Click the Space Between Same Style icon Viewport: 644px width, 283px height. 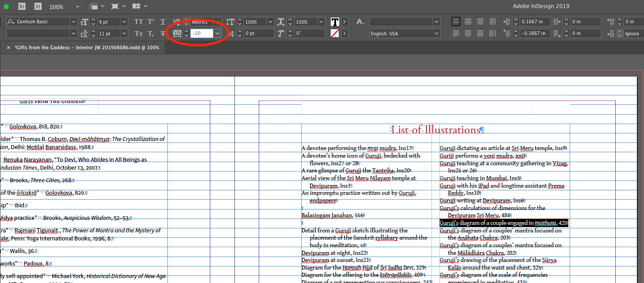click(x=610, y=34)
